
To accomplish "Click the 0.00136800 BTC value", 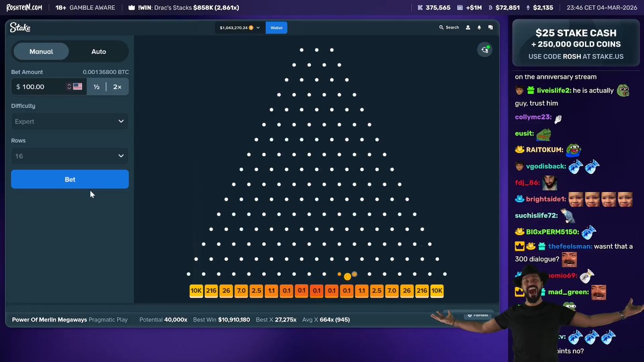I will coord(106,72).
